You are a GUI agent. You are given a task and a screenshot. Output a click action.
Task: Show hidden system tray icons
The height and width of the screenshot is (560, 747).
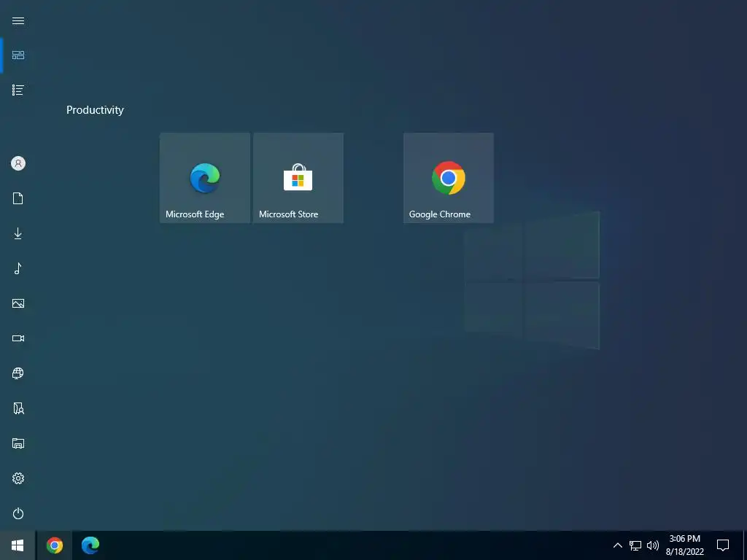[617, 545]
